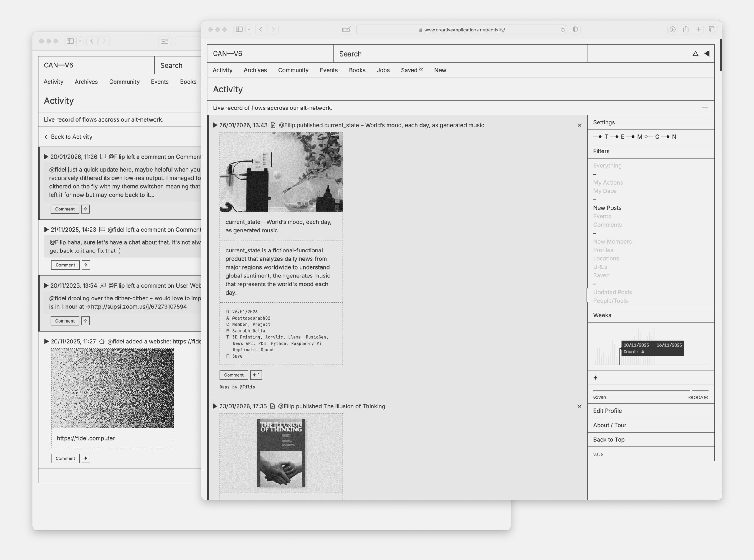Enable the My Daps filter
This screenshot has height=560, width=754.
click(x=605, y=191)
